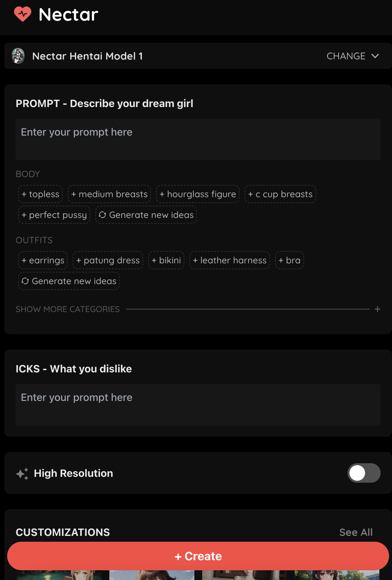Click the Nectar brand name text
392x580 pixels.
click(x=68, y=15)
